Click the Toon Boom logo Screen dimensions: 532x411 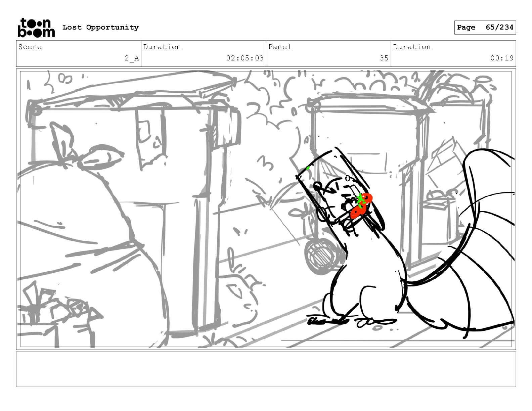[x=36, y=28]
